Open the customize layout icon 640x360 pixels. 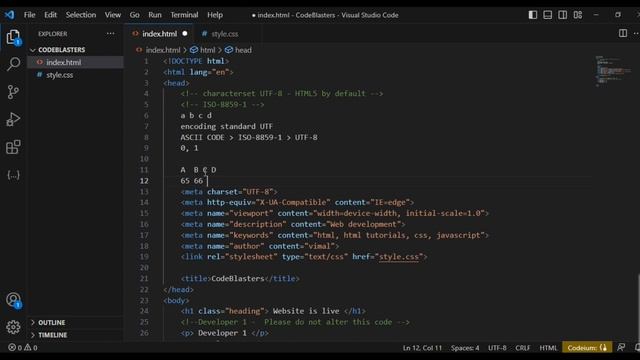click(578, 15)
